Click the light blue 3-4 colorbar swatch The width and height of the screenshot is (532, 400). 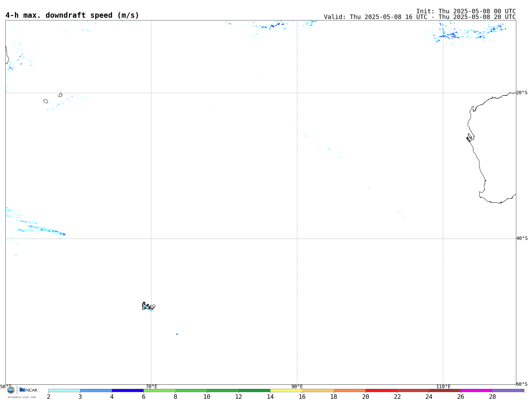point(96,391)
